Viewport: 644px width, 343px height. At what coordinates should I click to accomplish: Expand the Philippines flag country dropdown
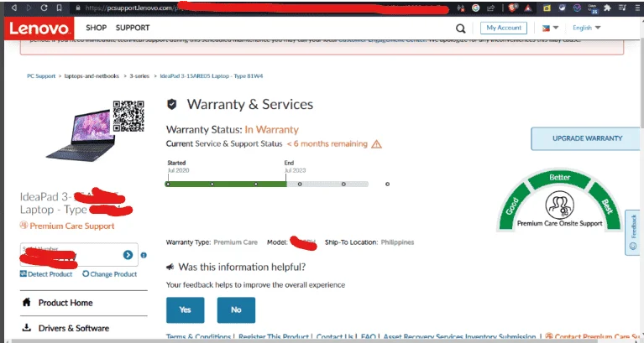point(550,28)
